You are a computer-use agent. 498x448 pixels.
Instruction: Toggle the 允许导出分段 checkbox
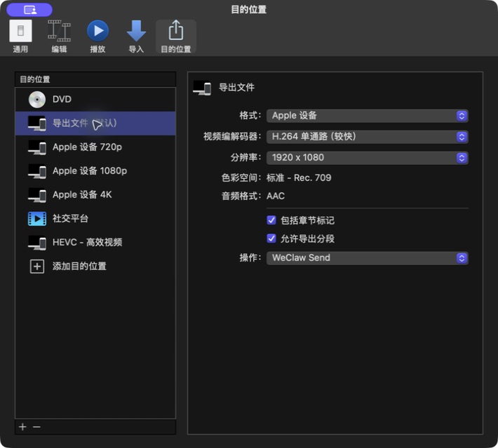[271, 238]
